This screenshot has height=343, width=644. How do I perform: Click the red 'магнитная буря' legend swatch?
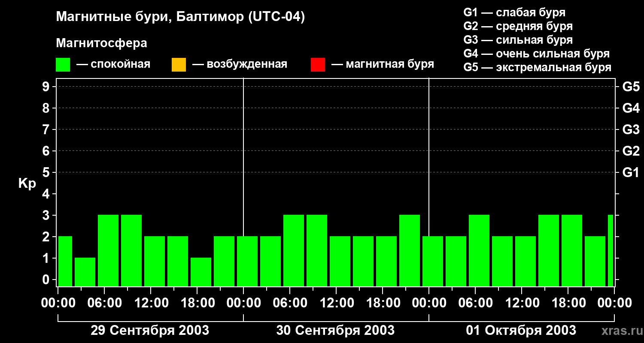pyautogui.click(x=318, y=65)
